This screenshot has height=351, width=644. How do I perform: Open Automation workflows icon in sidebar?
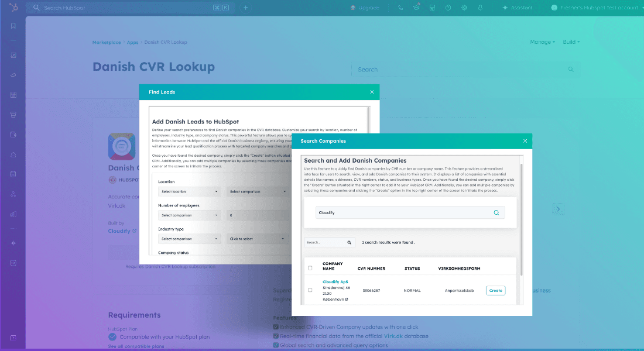pos(13,194)
